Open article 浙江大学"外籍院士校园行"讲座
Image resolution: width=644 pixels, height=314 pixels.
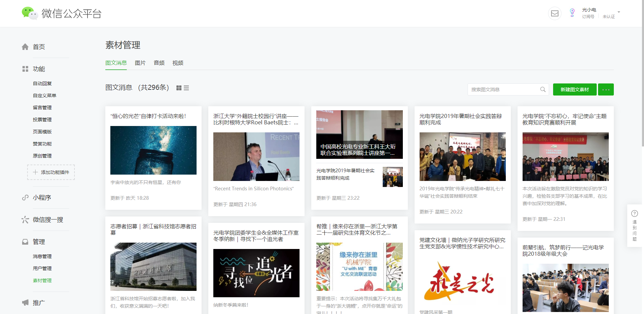click(x=256, y=119)
